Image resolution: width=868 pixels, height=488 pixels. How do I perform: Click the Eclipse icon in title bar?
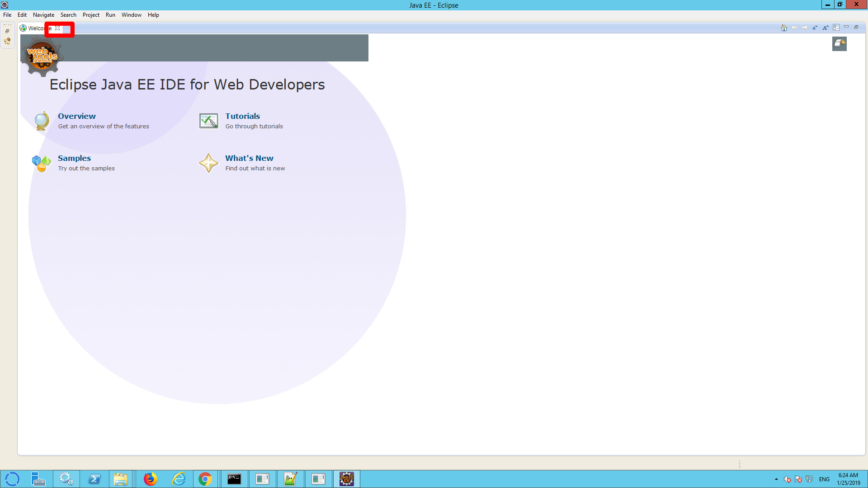[5, 5]
